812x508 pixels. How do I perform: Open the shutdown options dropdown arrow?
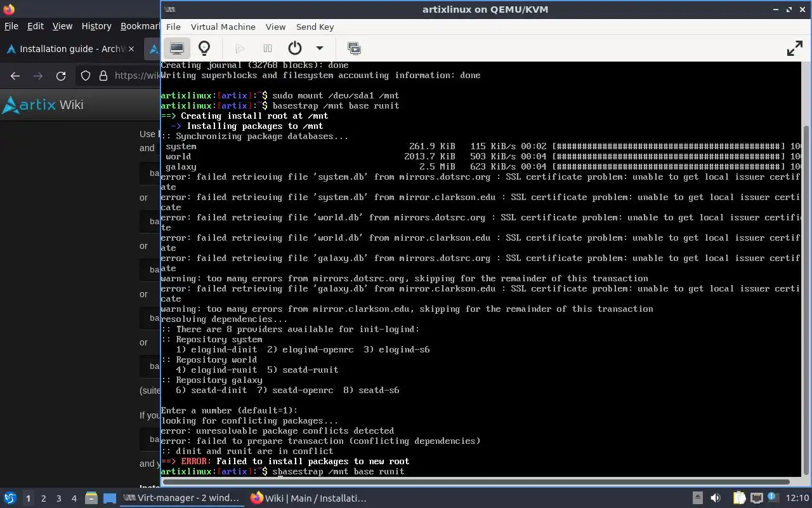tap(320, 48)
